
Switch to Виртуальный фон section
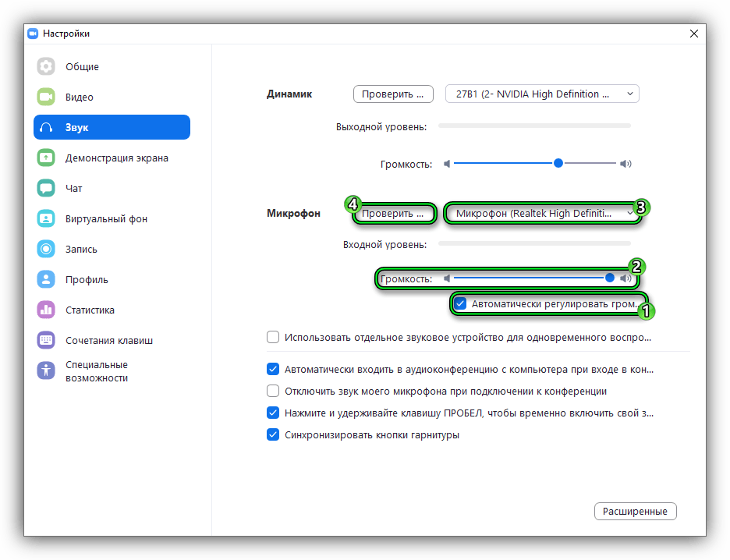[112, 219]
